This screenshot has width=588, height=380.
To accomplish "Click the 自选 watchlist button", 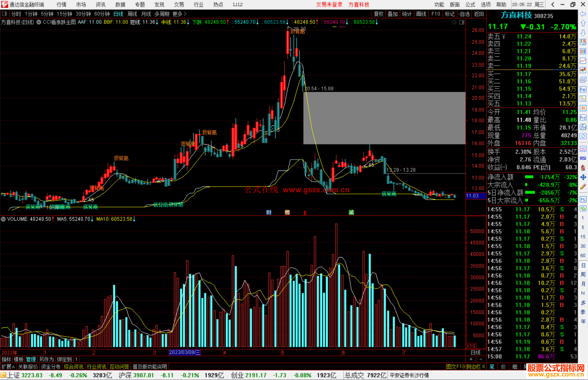I will click(464, 14).
